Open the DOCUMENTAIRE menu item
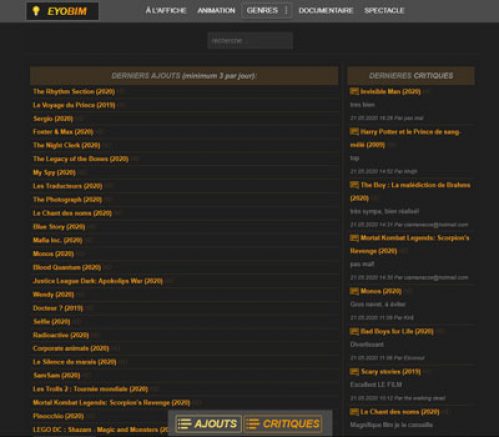This screenshot has height=437, width=499. tap(326, 11)
